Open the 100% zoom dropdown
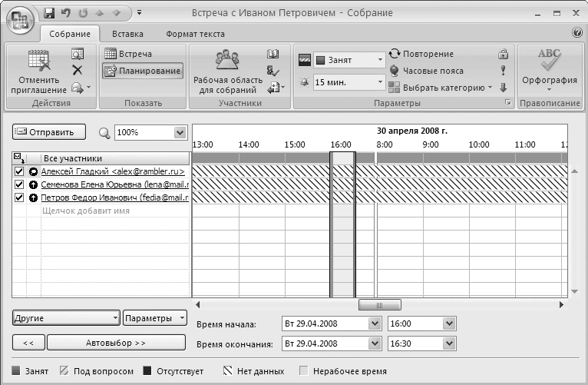Viewport: 588px width, 385px height. pyautogui.click(x=180, y=132)
